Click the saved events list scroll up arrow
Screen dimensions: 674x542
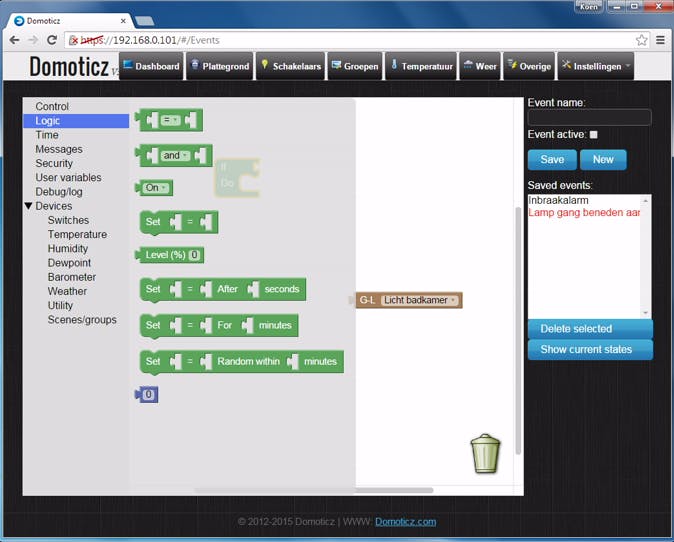click(x=646, y=201)
